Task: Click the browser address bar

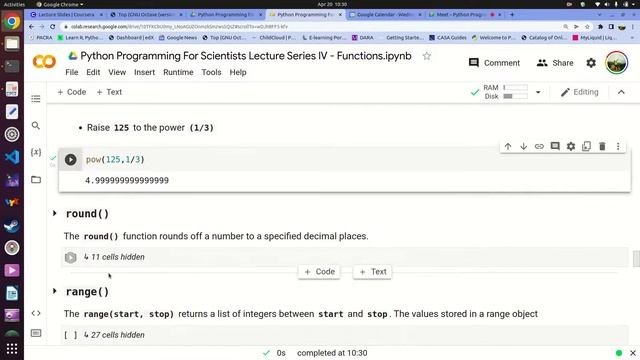Action: (310, 27)
